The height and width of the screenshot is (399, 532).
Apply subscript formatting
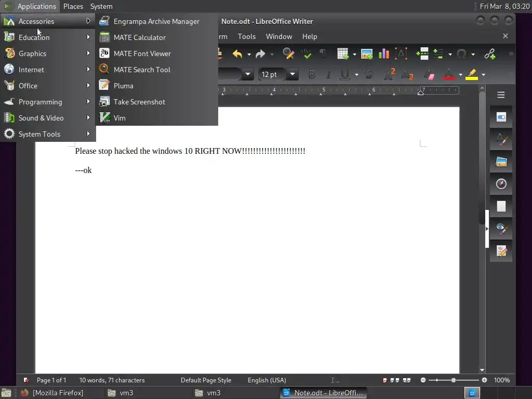coord(407,74)
